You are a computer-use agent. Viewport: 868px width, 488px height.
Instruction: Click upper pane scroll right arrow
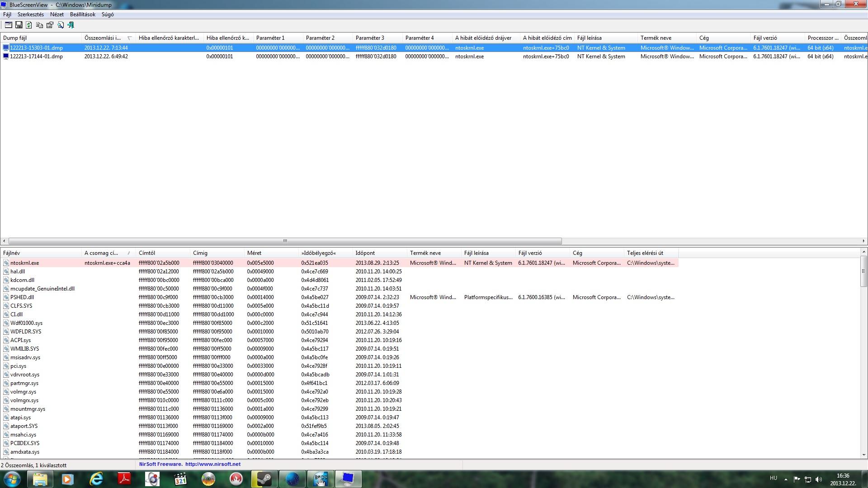click(863, 241)
